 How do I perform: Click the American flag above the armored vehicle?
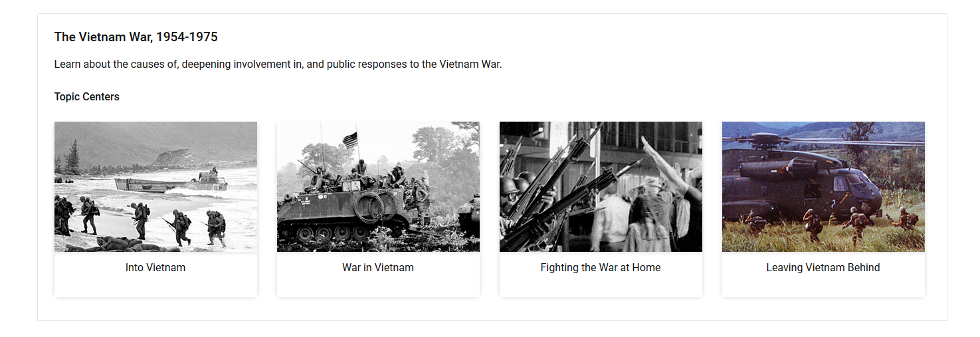[350, 140]
